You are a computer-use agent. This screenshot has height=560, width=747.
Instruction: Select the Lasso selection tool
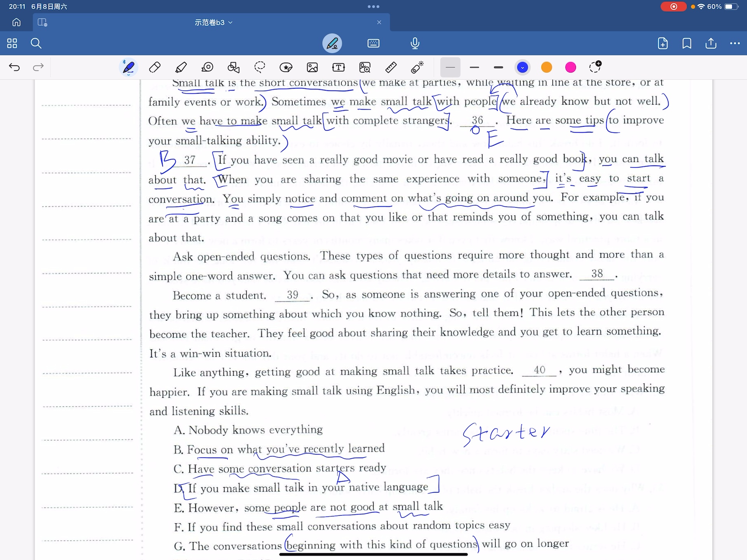tap(260, 67)
